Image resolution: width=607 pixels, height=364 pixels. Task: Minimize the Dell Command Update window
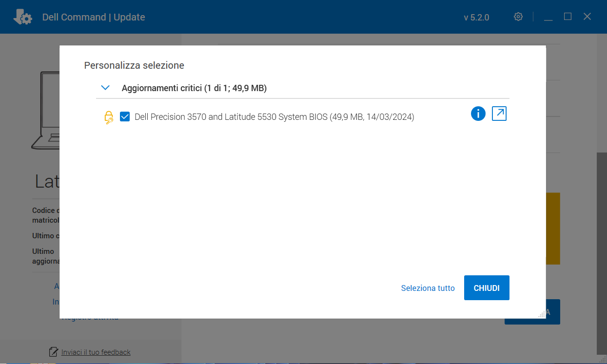548,17
